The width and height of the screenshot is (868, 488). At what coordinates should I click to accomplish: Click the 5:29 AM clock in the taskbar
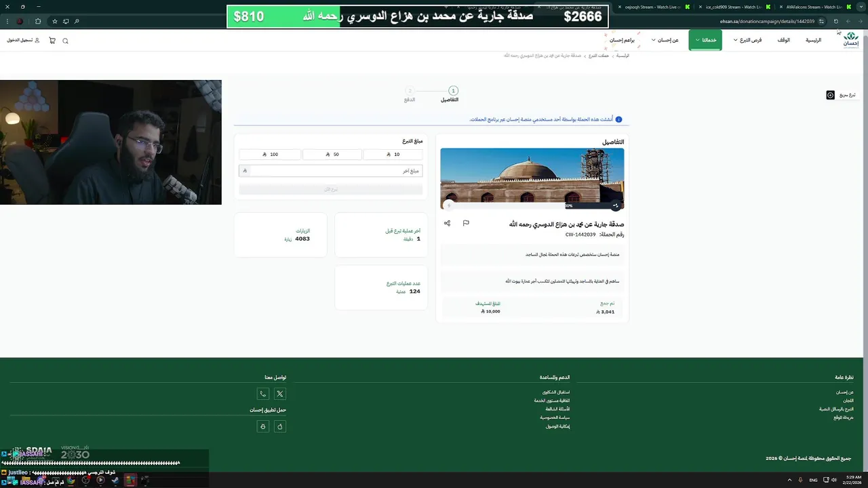[x=854, y=477]
